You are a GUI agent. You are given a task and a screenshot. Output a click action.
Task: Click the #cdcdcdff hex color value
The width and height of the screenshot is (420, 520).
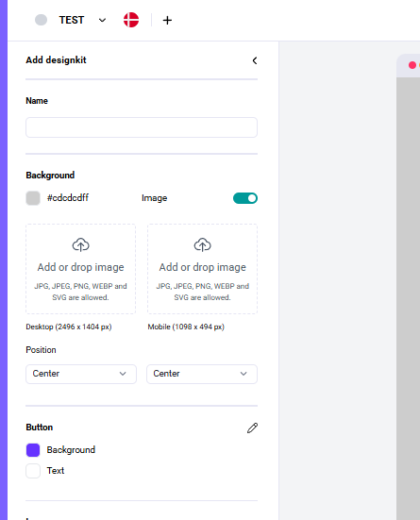68,197
